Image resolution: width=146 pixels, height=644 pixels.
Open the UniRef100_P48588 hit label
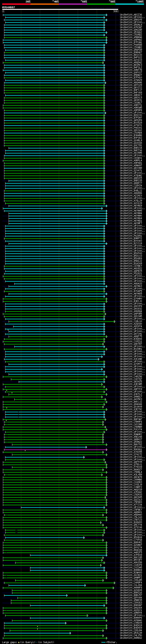click(x=131, y=45)
